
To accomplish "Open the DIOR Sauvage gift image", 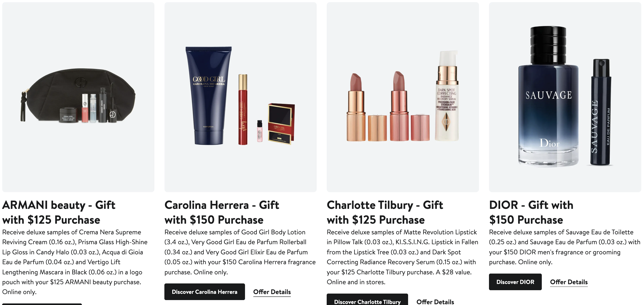I will [x=565, y=97].
